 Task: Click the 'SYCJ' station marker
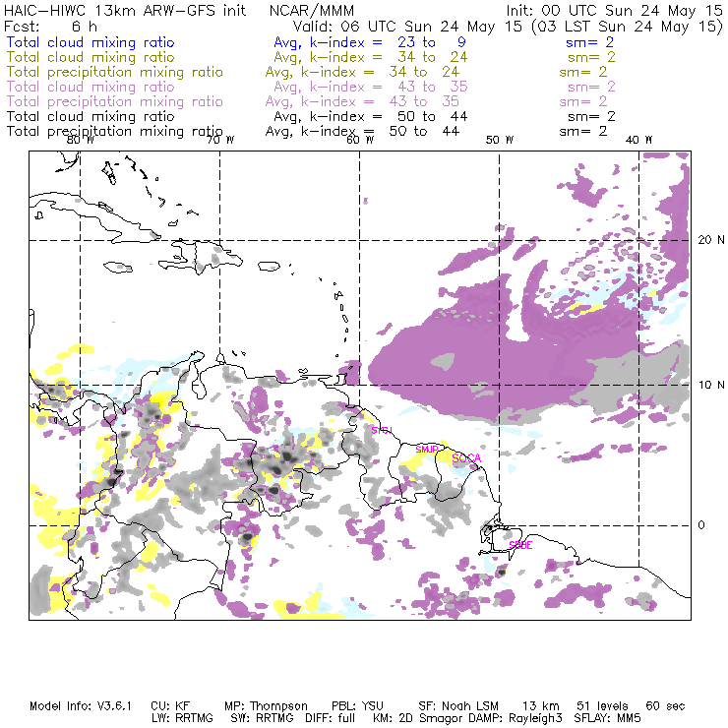pos(382,430)
